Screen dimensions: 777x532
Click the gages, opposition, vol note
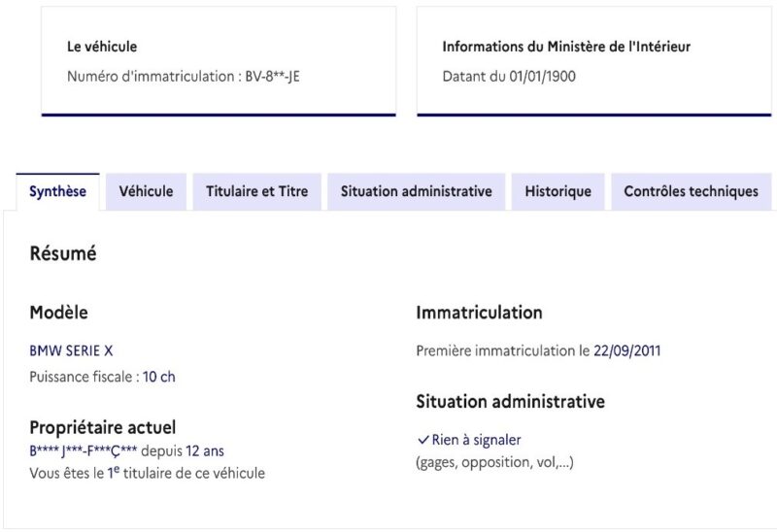point(494,462)
